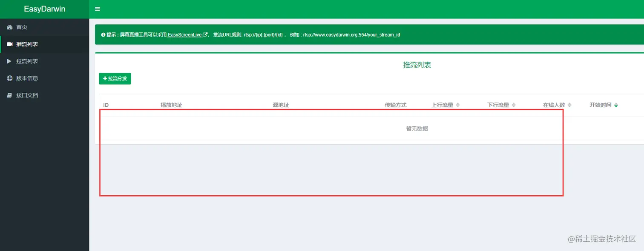644x251 pixels.
Task: Click the 暂无数据 empty table area
Action: tap(417, 128)
